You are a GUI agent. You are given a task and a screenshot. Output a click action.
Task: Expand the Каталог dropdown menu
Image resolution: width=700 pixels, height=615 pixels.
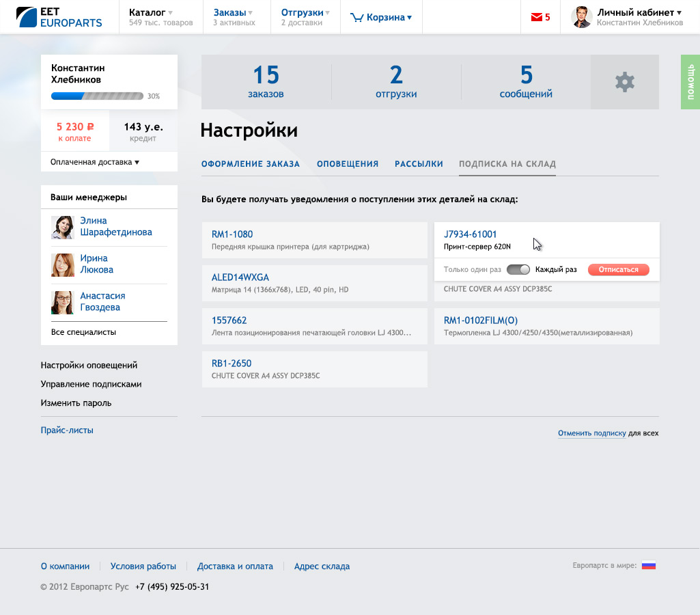[x=151, y=12]
